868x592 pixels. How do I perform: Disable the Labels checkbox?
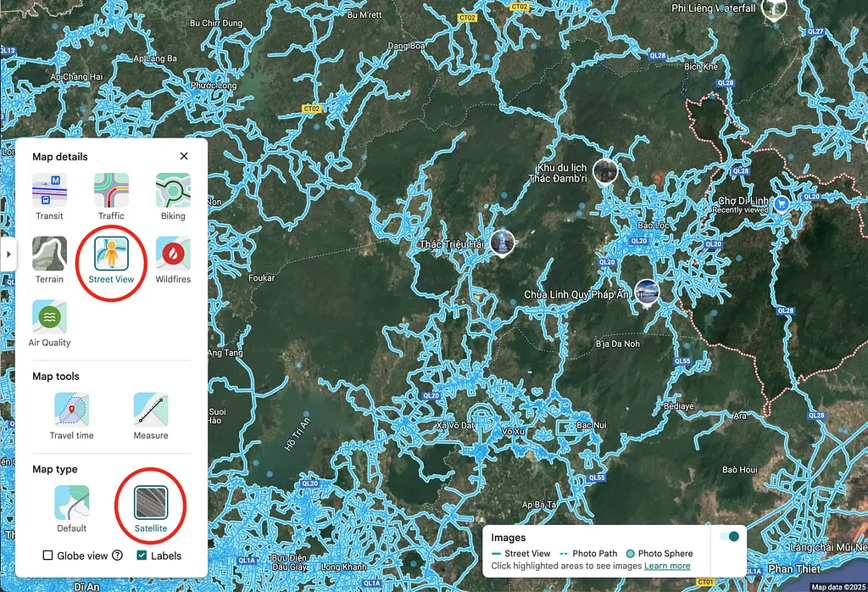point(141,556)
